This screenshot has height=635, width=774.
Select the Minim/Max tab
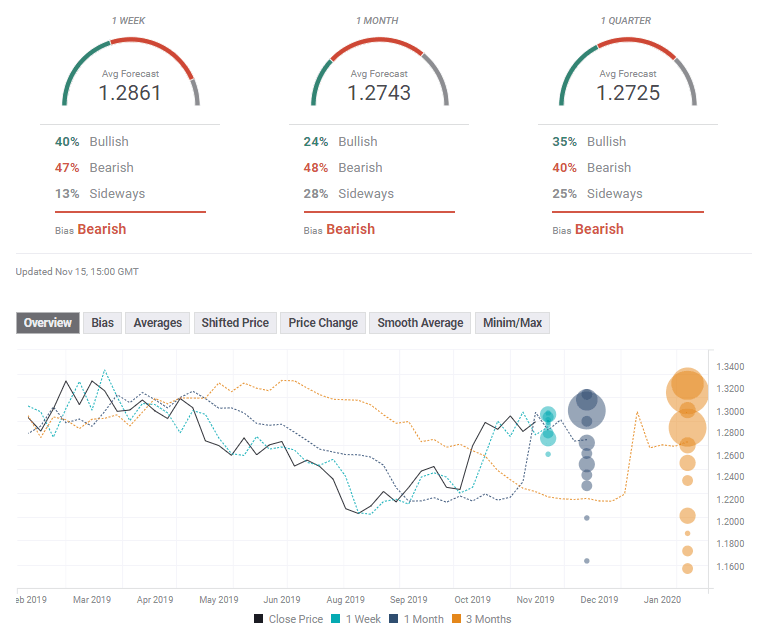click(x=513, y=323)
